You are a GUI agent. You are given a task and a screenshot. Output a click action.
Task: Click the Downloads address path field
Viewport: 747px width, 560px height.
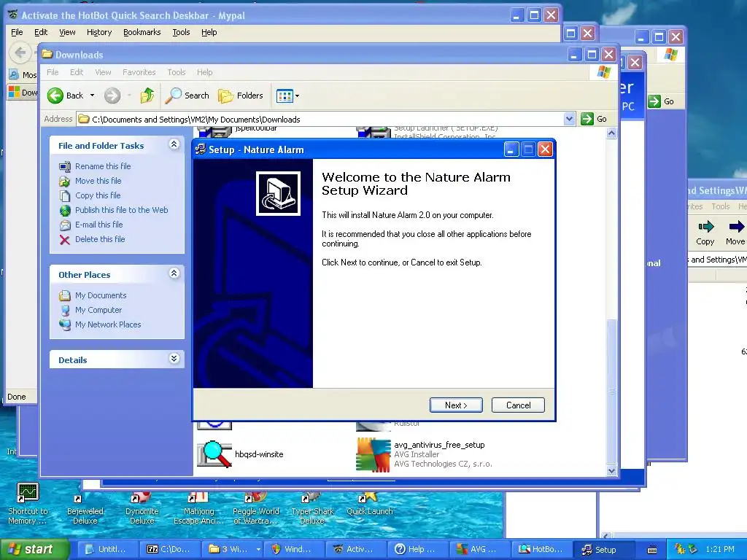[x=320, y=119]
